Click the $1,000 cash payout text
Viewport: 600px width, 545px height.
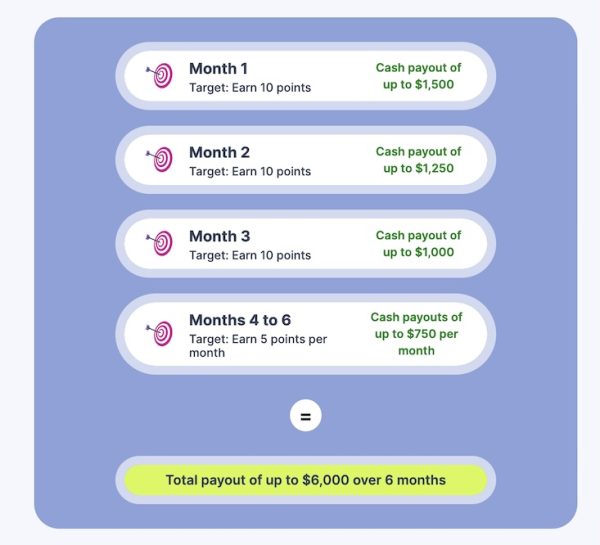click(418, 244)
